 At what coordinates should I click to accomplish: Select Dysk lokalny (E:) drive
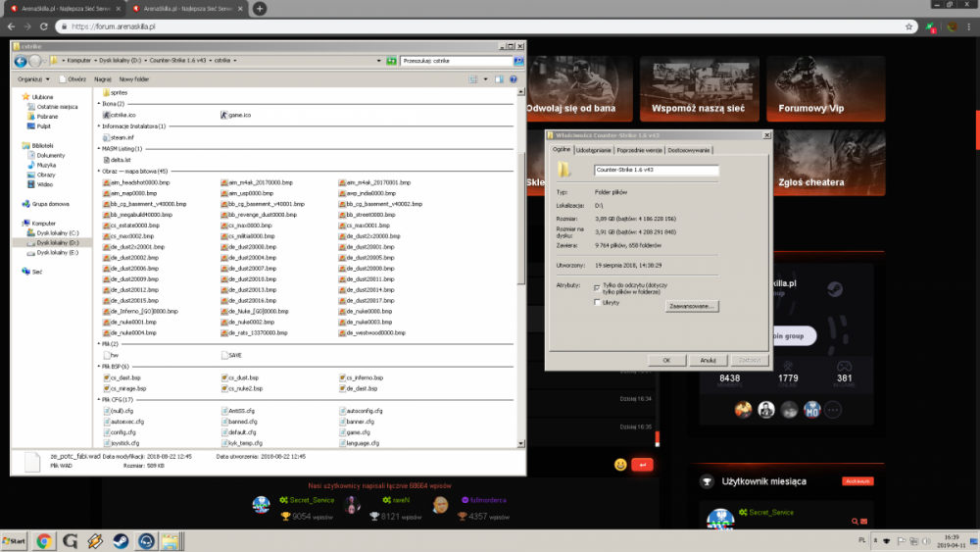[x=57, y=253]
